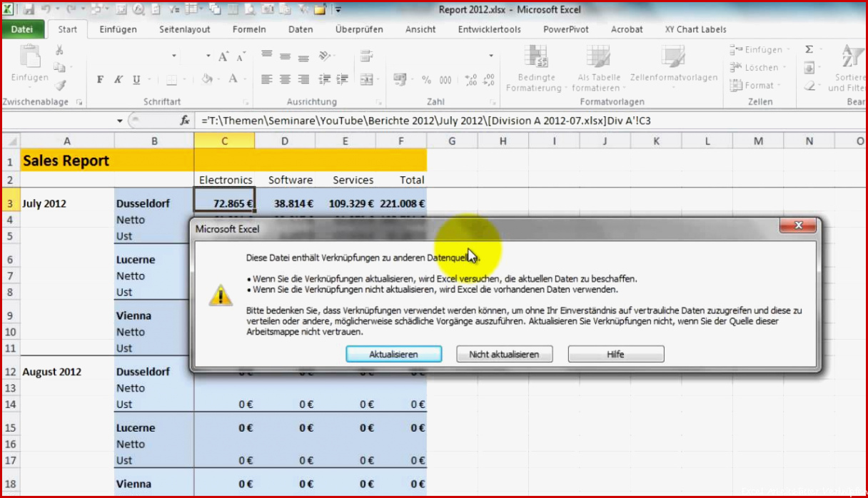Click the Decrease decimal icon
The height and width of the screenshot is (498, 868).
tap(490, 80)
